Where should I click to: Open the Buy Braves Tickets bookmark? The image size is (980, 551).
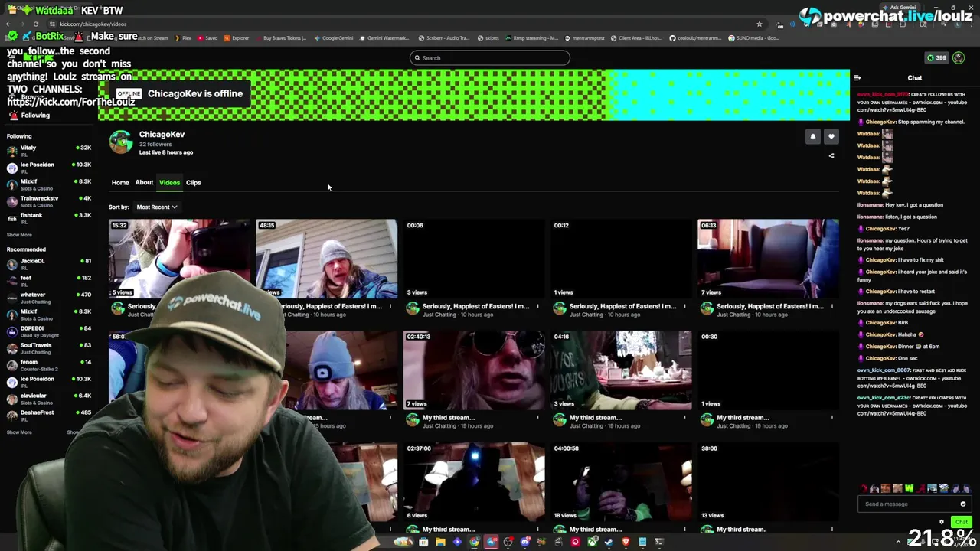(x=281, y=38)
